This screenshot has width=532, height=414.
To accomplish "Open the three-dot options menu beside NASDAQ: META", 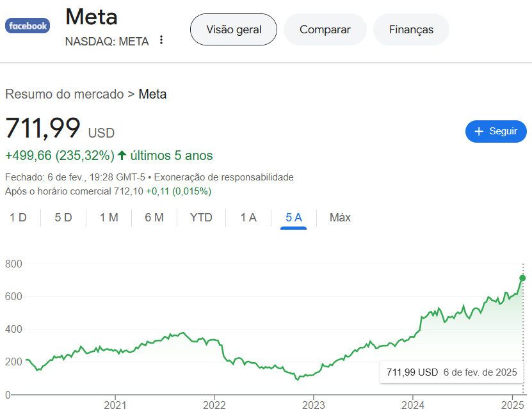I will coord(161,40).
